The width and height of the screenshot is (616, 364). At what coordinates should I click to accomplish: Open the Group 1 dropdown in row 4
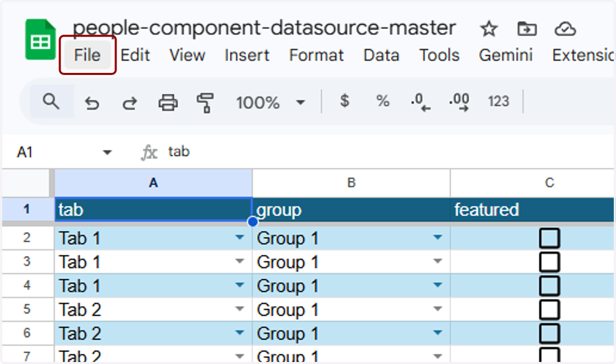coord(437,285)
